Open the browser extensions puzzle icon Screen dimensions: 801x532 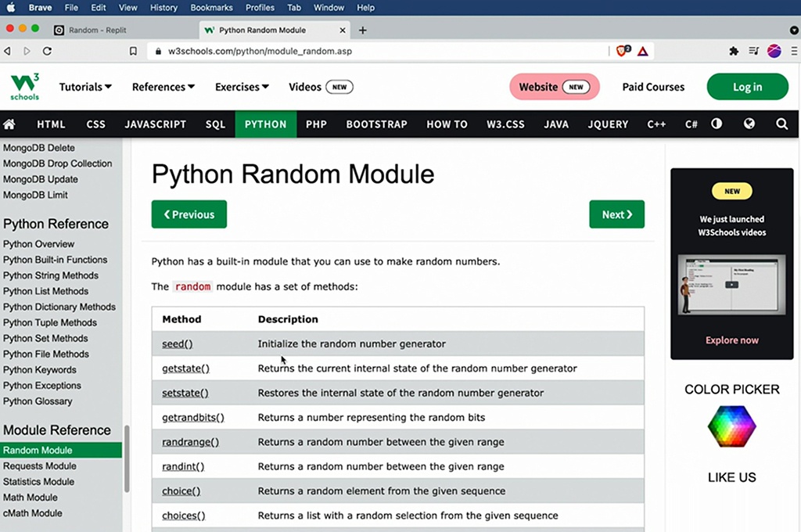pos(734,51)
